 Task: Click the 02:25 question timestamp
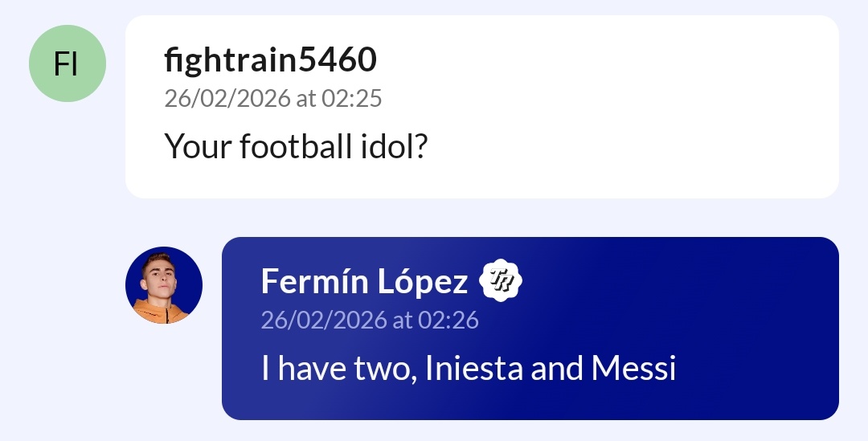tap(351, 99)
